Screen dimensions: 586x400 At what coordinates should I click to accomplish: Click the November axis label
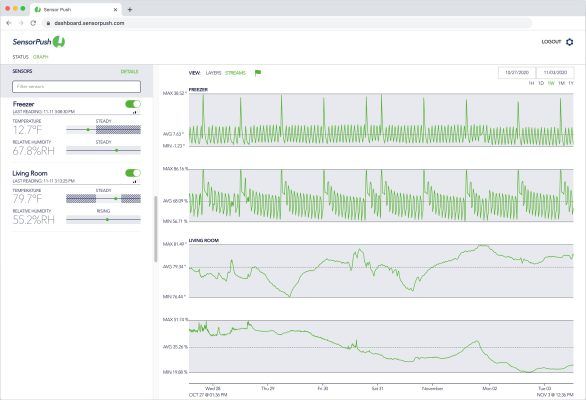(x=432, y=388)
